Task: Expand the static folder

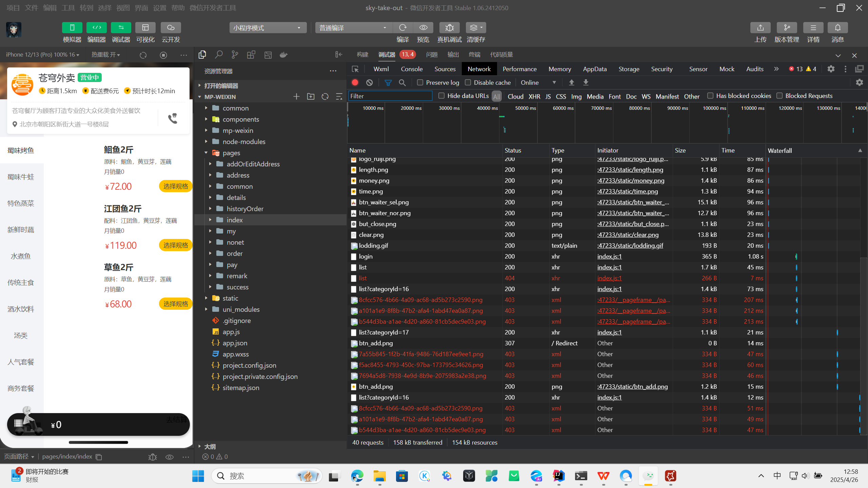Action: click(230, 298)
